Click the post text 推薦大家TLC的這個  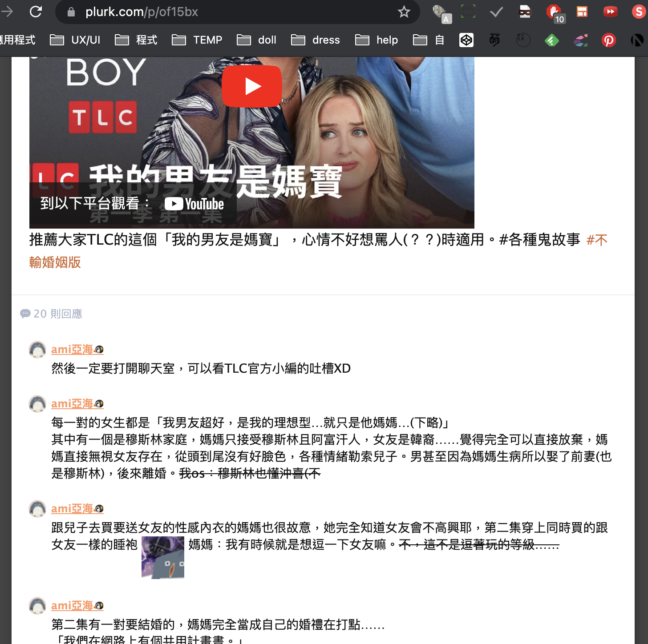[x=93, y=240]
